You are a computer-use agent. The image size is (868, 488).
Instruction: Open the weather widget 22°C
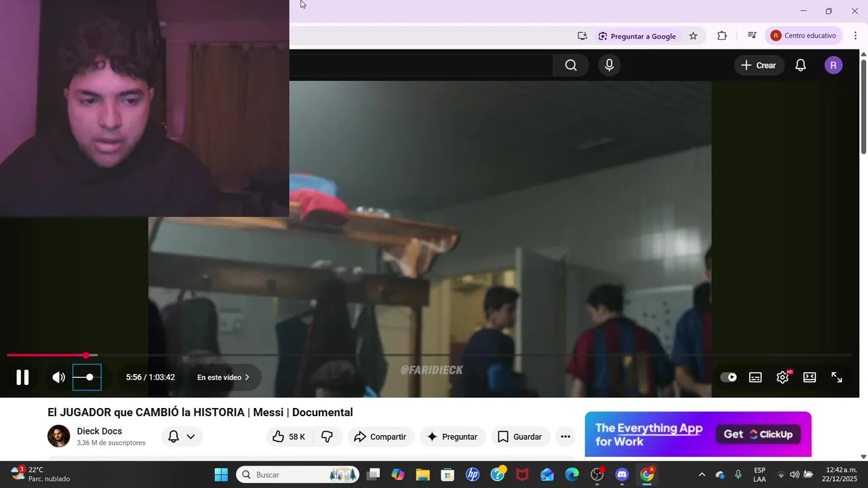coord(41,474)
